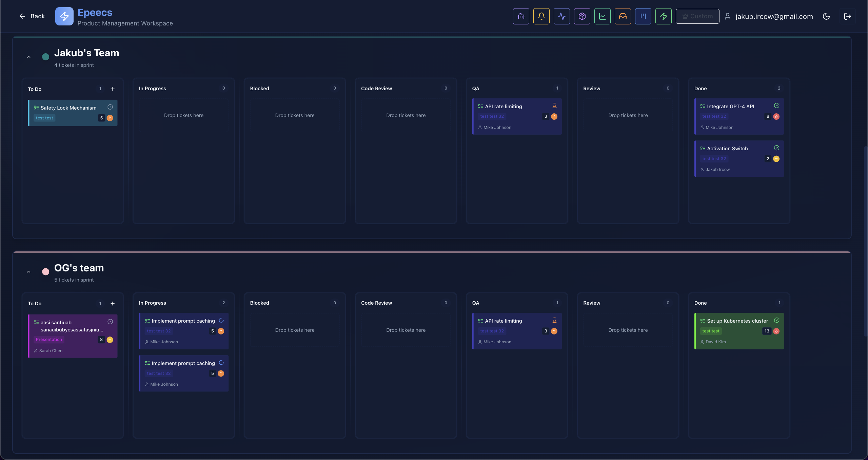This screenshot has height=460, width=868.
Task: Open the AI assistant robot icon
Action: tap(521, 16)
